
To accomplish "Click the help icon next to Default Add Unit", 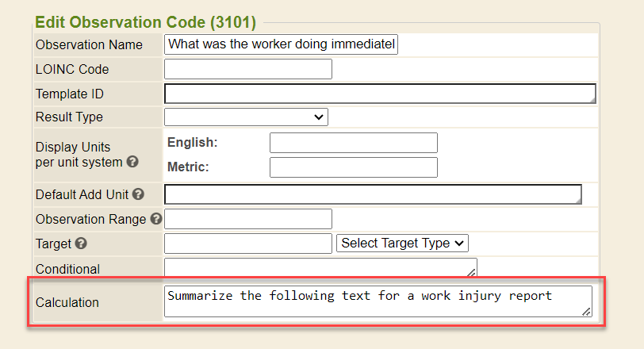I will pos(138,194).
